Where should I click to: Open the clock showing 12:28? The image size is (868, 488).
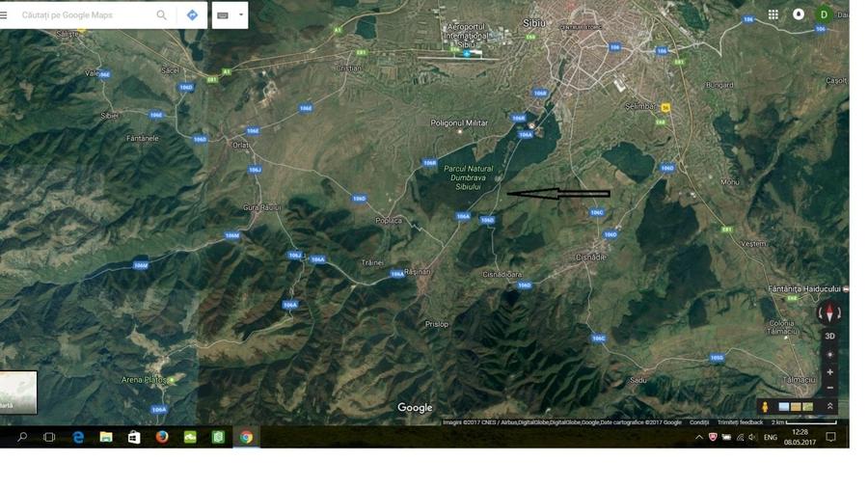pos(800,437)
